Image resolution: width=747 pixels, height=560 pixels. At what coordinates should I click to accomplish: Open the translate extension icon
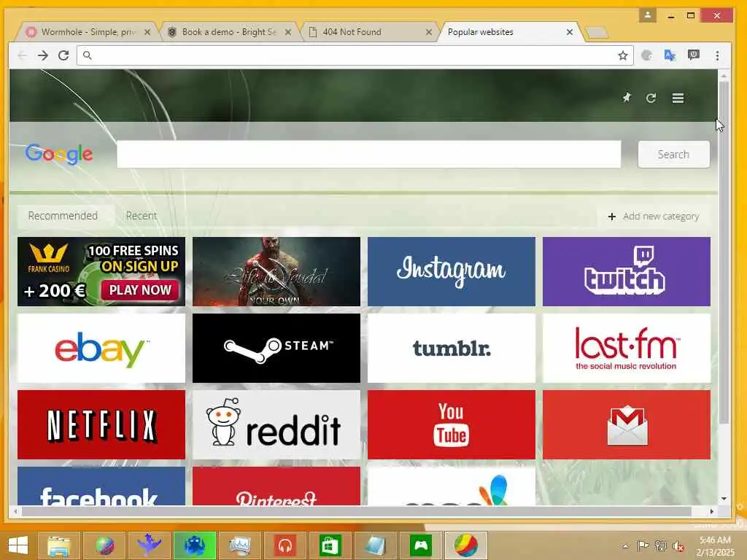point(670,55)
